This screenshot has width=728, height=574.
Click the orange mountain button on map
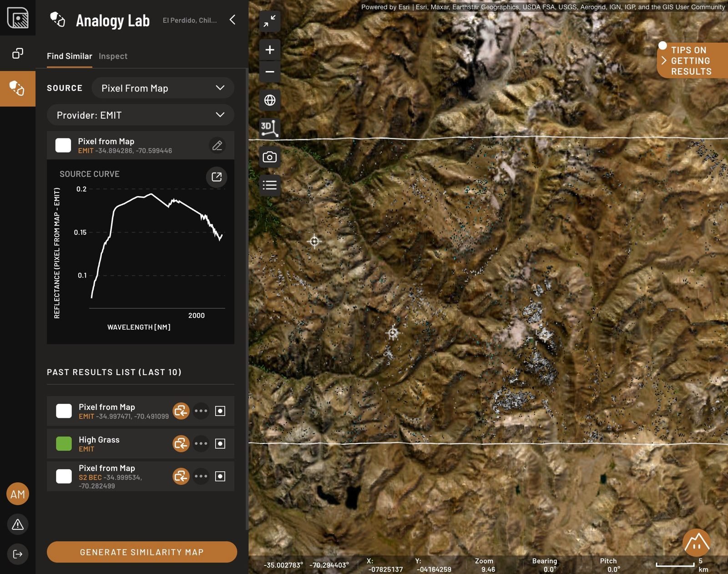[x=697, y=542]
